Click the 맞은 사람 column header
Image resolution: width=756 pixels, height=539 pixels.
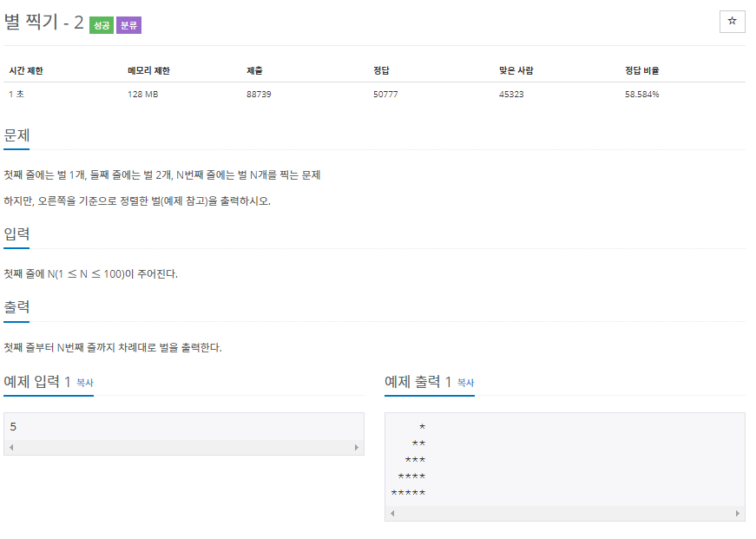(516, 71)
